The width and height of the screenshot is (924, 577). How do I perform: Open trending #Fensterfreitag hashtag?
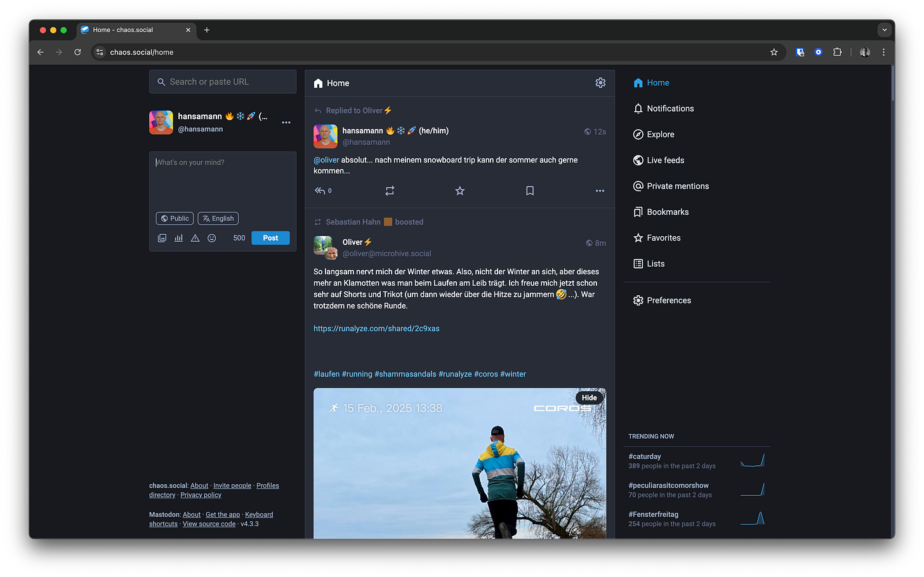pyautogui.click(x=654, y=515)
